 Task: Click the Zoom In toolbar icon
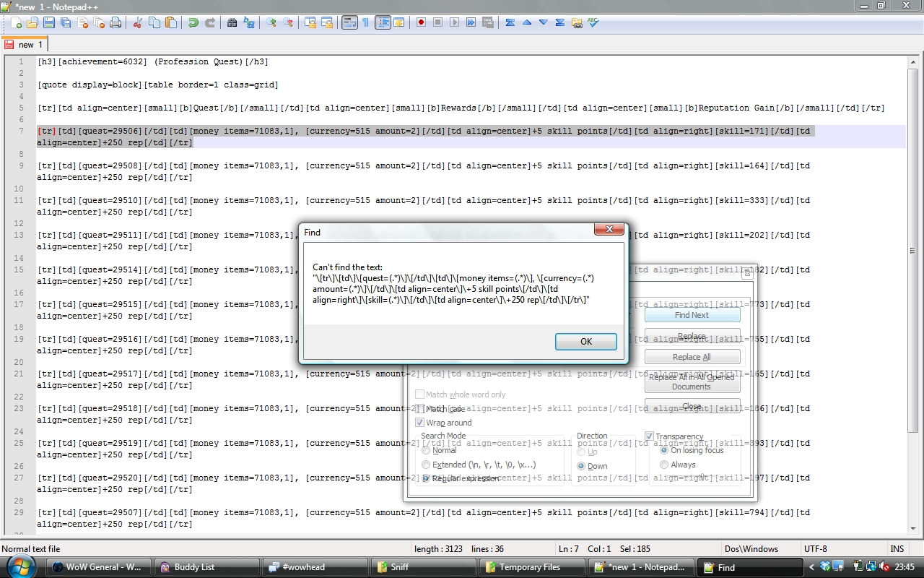[x=271, y=23]
